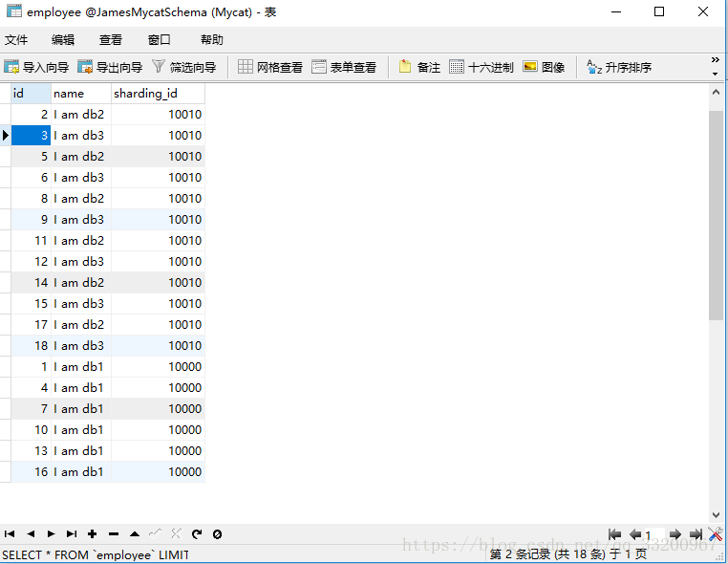
Task: Click the 备注 memo toolbar button
Action: (419, 67)
